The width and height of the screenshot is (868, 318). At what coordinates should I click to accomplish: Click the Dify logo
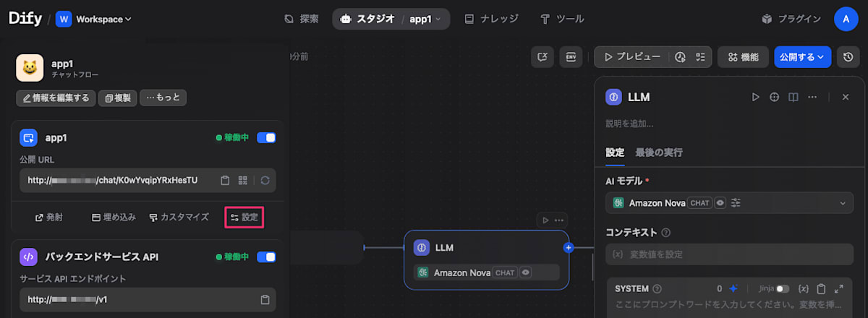tap(25, 19)
